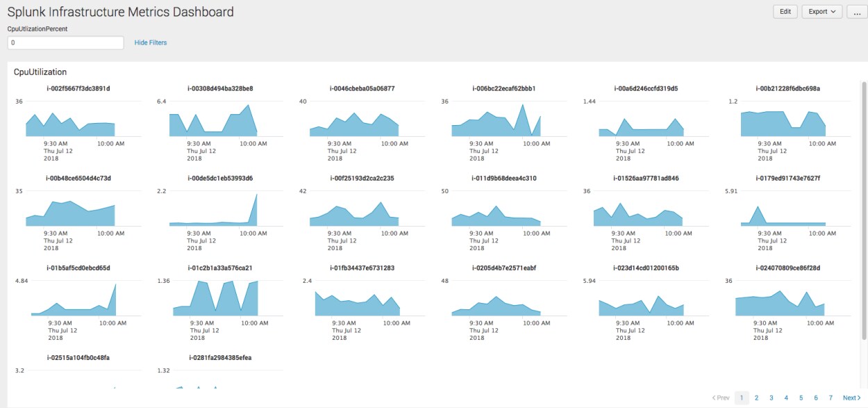Click the 1.44 y-axis maximum label
Screen dimensions: 868x408
[590, 101]
